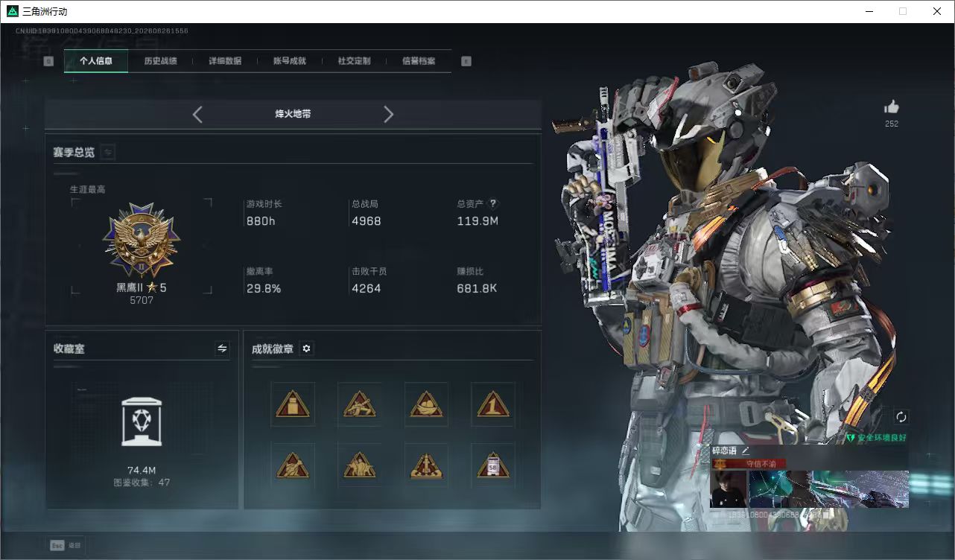Click the pencil icon beside 碎恋语

[x=745, y=451]
